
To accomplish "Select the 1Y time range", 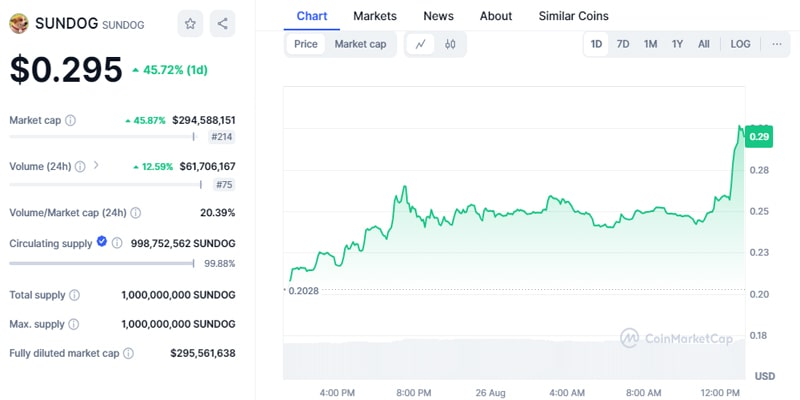I will click(677, 44).
